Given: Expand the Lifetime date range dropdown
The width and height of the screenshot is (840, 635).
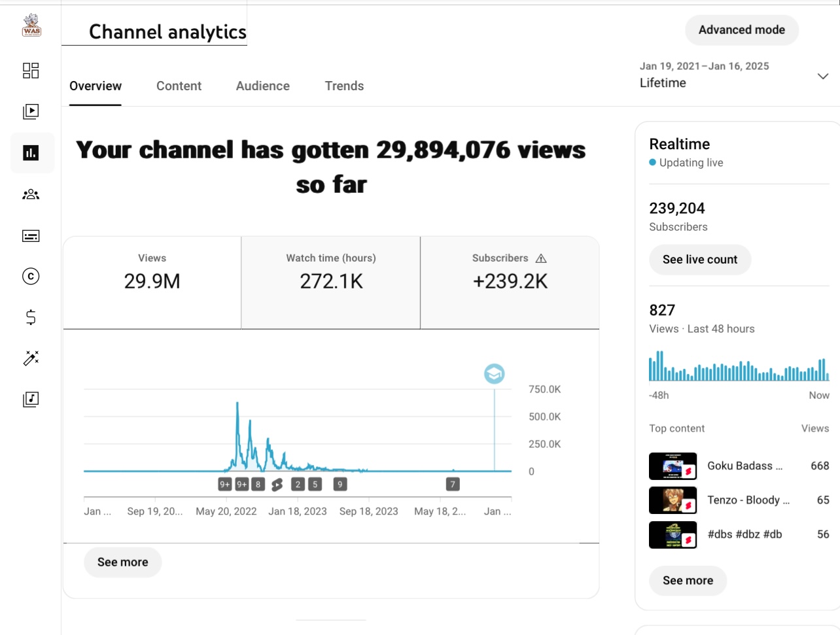Looking at the screenshot, I should click(823, 76).
